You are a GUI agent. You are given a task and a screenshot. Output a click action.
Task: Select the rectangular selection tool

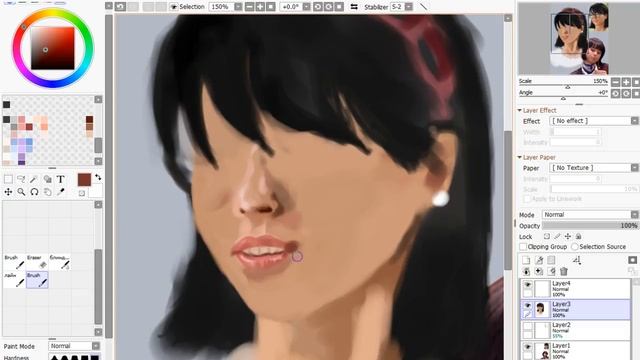click(8, 179)
